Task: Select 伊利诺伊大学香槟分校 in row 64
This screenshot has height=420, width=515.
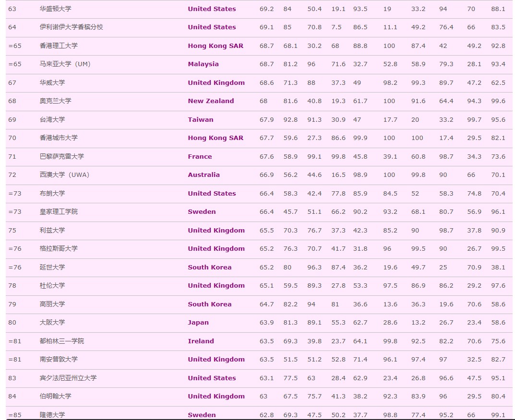Action: [71, 27]
